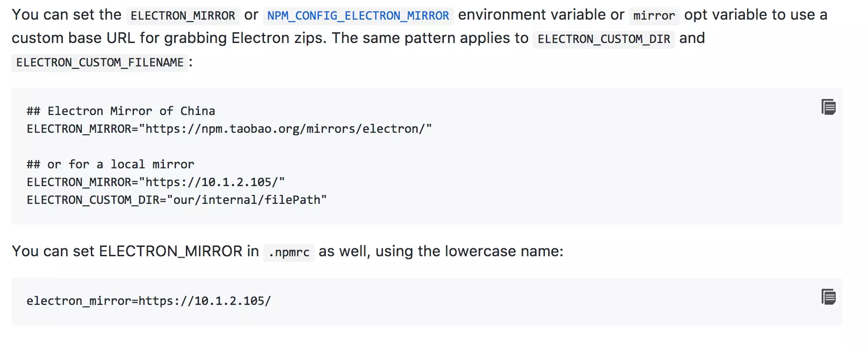Screen dimensions: 868x347
Task: Click the ELECTRON_MIRROR inline code label
Action: point(183,16)
